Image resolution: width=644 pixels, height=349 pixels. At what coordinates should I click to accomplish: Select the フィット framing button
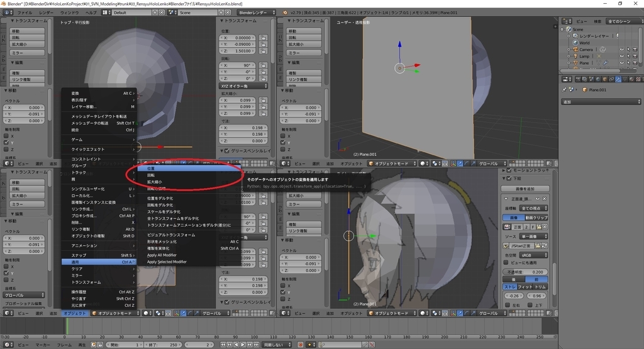[525, 287]
